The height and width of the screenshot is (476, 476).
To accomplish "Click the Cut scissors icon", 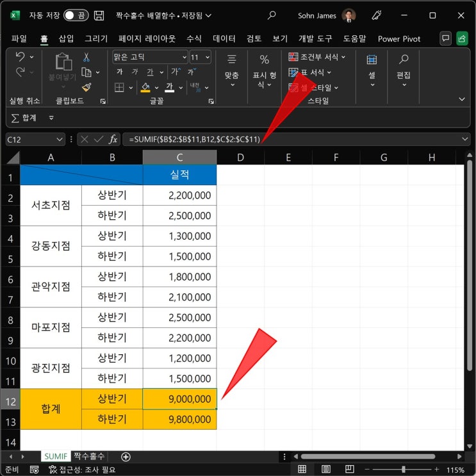I will (86, 58).
